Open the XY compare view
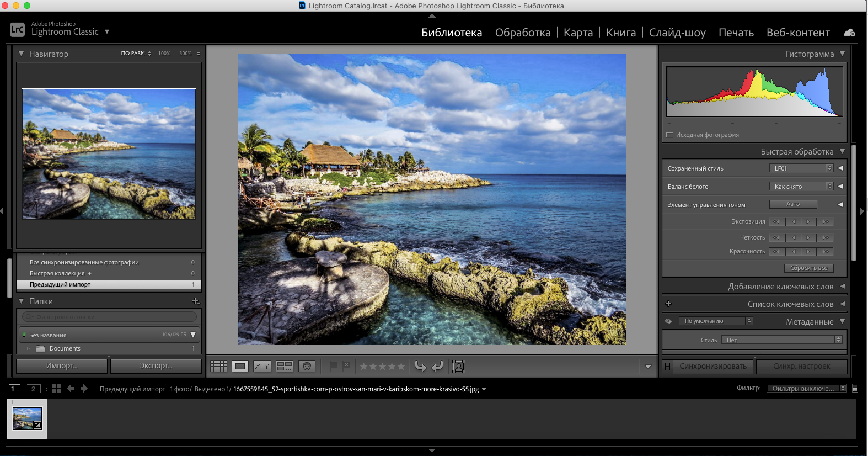 (262, 366)
